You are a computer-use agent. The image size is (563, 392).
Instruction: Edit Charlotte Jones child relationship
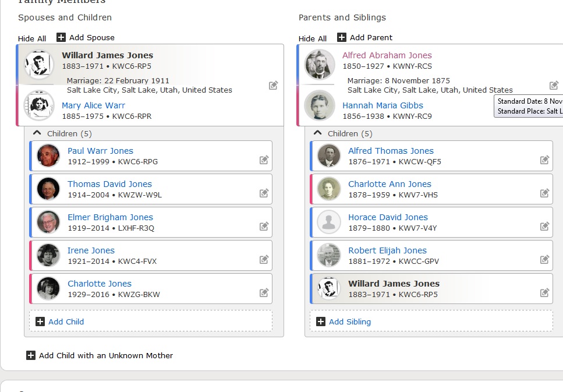[264, 292]
